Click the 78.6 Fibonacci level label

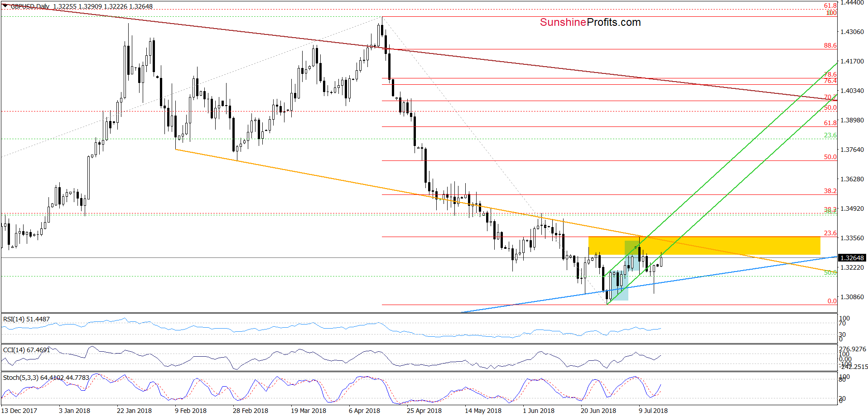click(x=830, y=74)
